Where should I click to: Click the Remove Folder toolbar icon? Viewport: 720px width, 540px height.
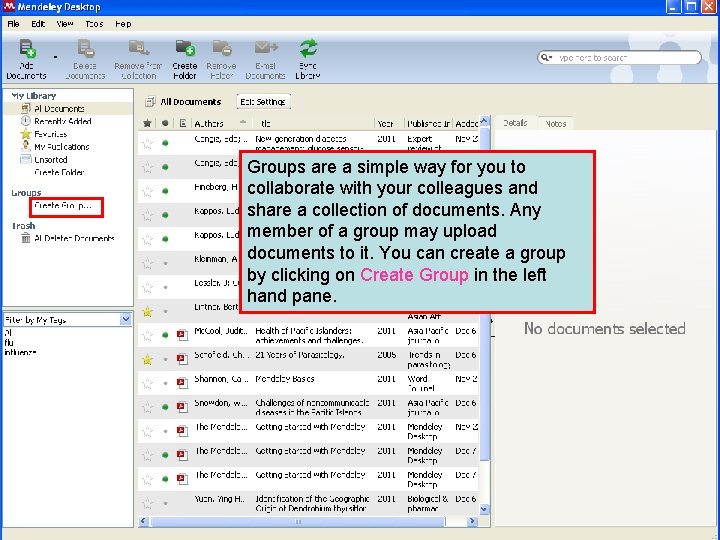pyautogui.click(x=222, y=48)
